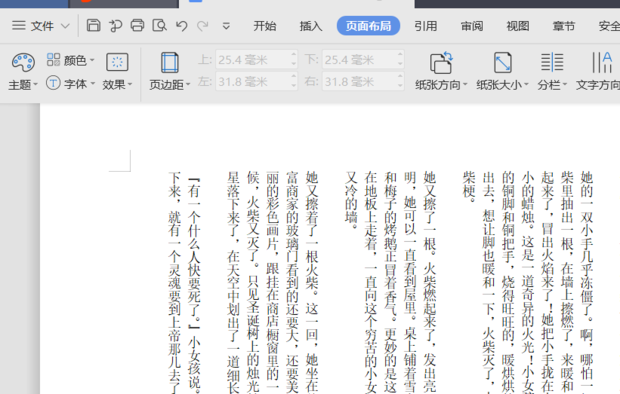Expand the 分栏 dropdown label
The image size is (620, 394).
tap(552, 85)
